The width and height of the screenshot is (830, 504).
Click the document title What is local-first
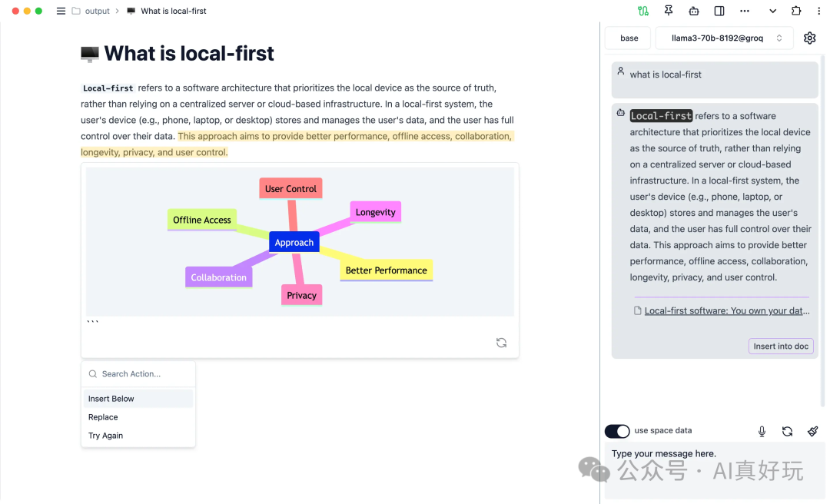pos(189,54)
